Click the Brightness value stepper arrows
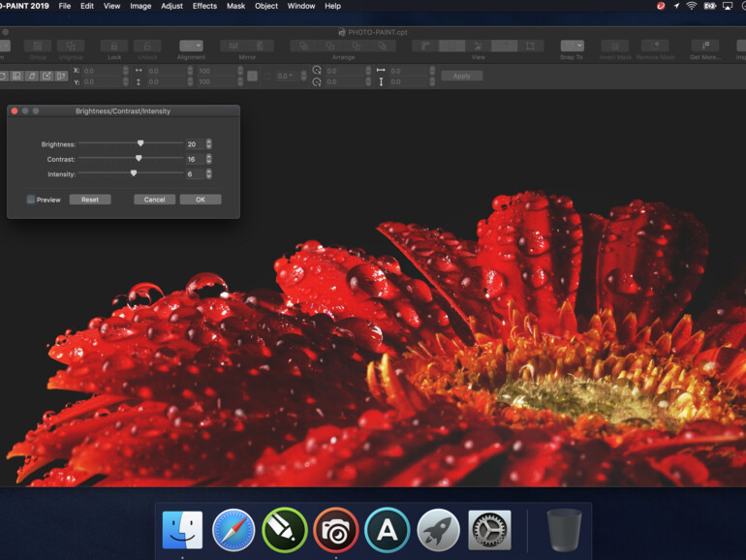The height and width of the screenshot is (560, 746). (209, 144)
